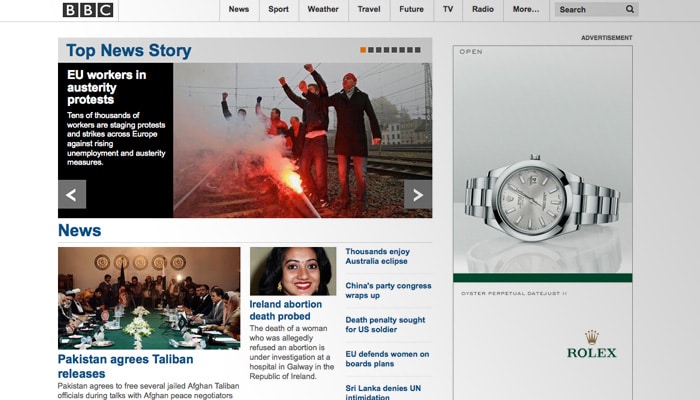Open the Sport tab
The image size is (700, 400).
point(279,10)
